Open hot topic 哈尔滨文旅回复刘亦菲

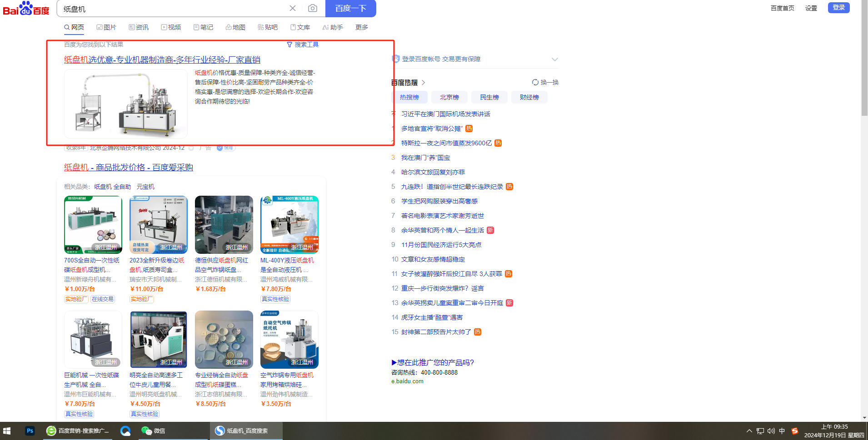click(433, 172)
